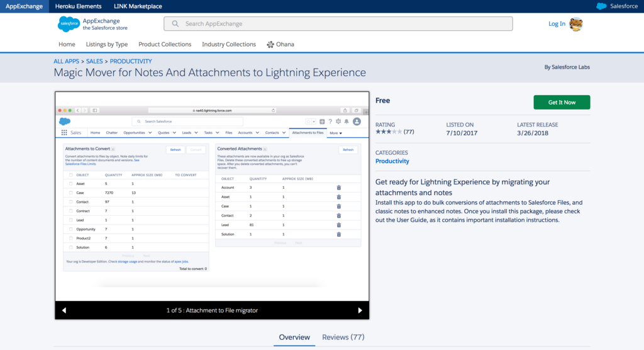
Task: Click trash icon for converted Lead row
Action: coord(339,225)
